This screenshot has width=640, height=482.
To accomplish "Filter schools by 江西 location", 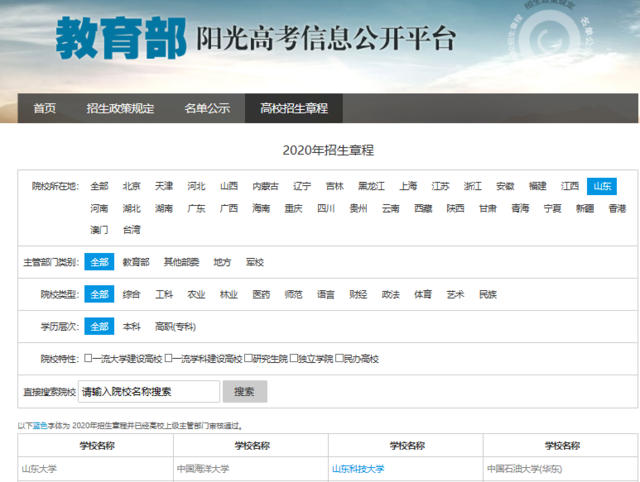I will pyautogui.click(x=570, y=186).
